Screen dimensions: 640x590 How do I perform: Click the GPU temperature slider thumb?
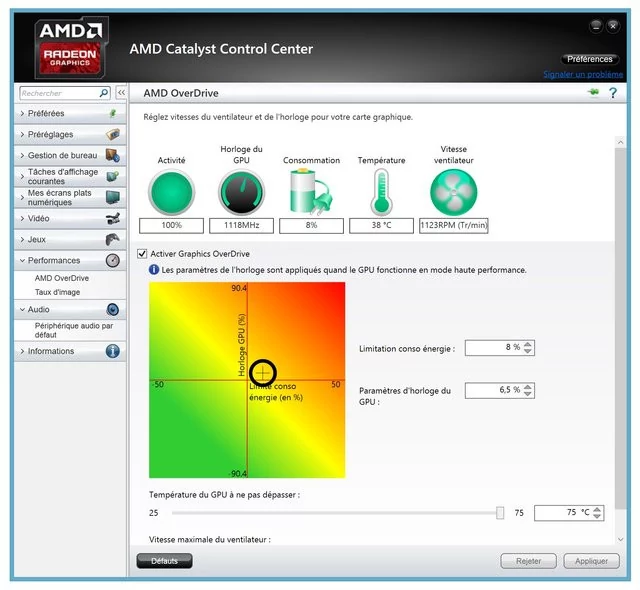click(500, 513)
